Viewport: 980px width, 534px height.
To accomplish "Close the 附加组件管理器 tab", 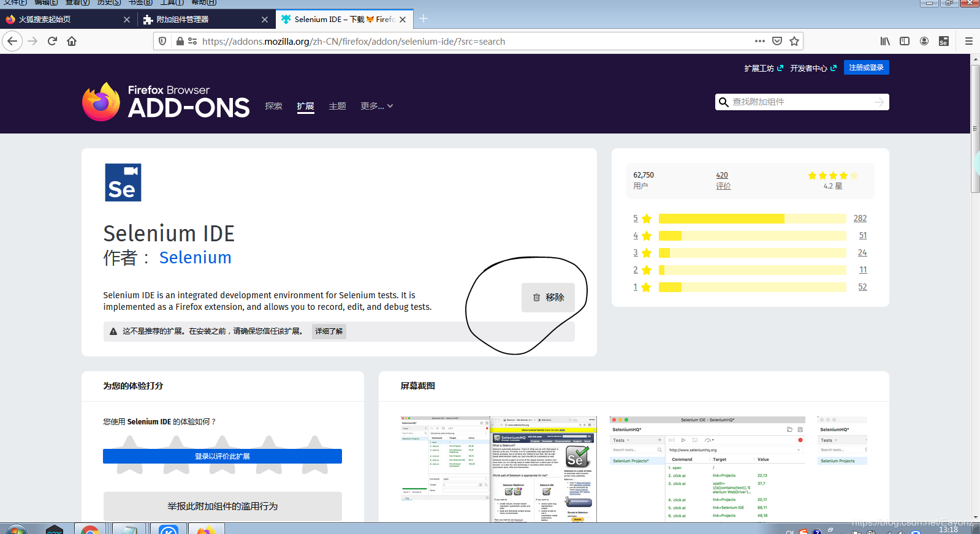I will [x=265, y=20].
